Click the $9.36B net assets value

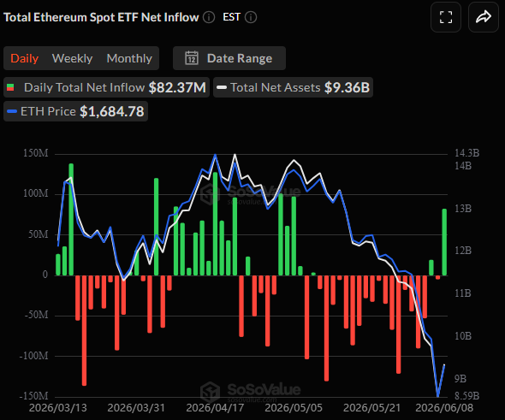click(x=347, y=87)
